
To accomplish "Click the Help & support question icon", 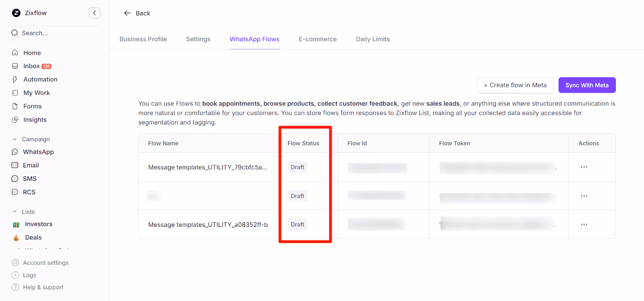I will point(15,287).
